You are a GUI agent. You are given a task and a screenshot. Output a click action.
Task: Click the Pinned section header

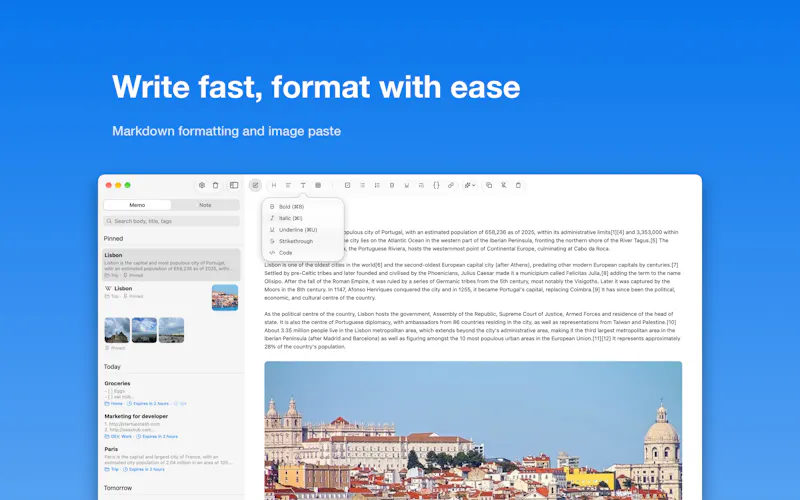point(113,238)
